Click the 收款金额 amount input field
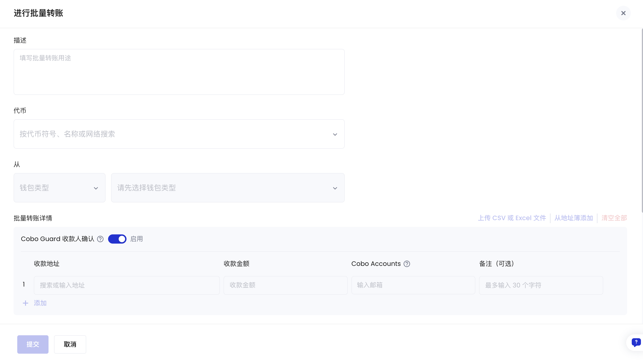The height and width of the screenshot is (364, 643). 285,285
